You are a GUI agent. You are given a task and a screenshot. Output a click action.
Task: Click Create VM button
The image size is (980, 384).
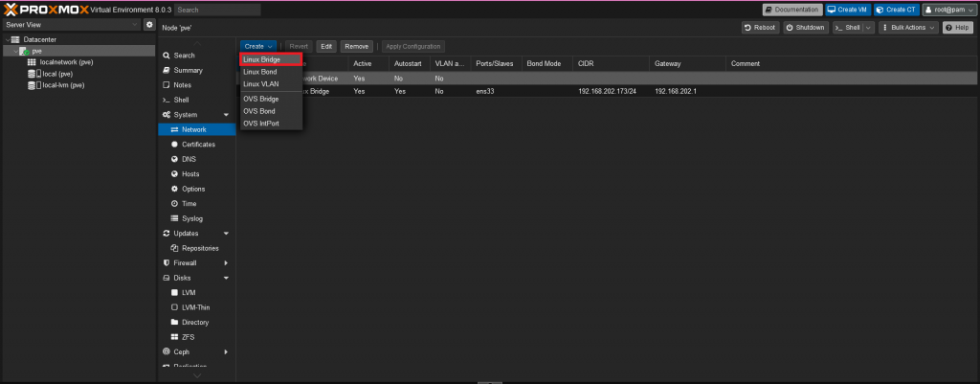coord(848,10)
